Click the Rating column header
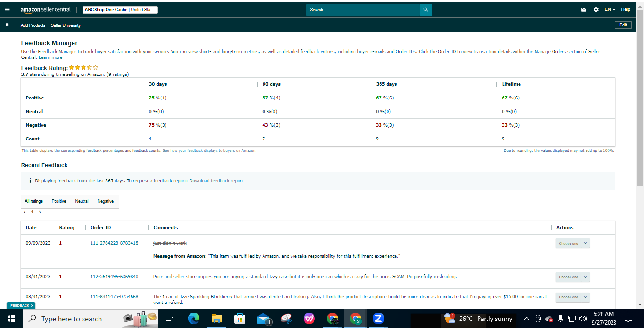This screenshot has width=644, height=328. click(66, 228)
